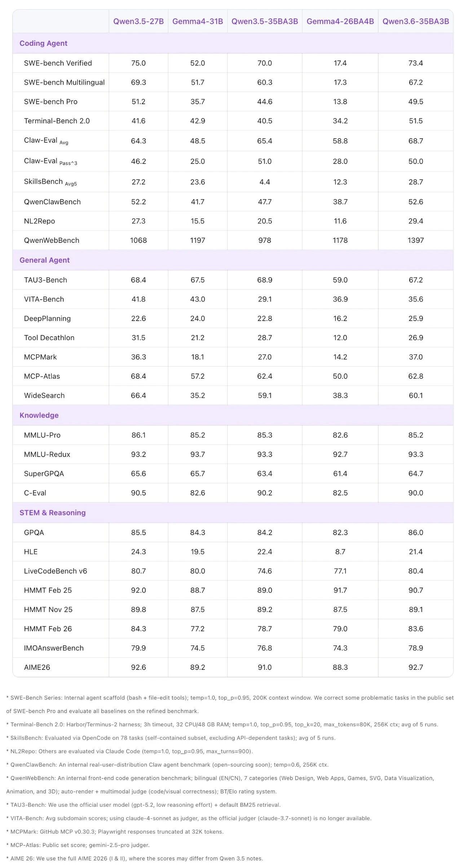
Task: Select the 75.0 SWE-bench Verified score
Action: [138, 63]
